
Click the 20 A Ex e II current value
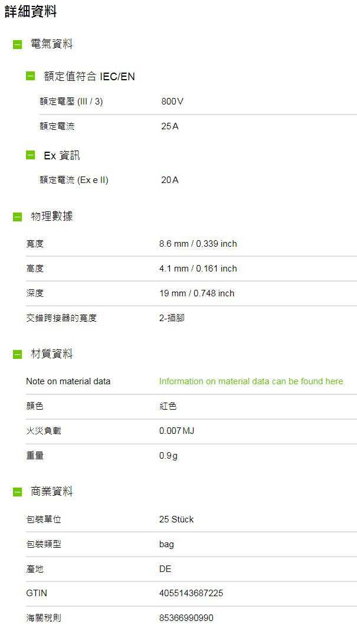pos(170,180)
